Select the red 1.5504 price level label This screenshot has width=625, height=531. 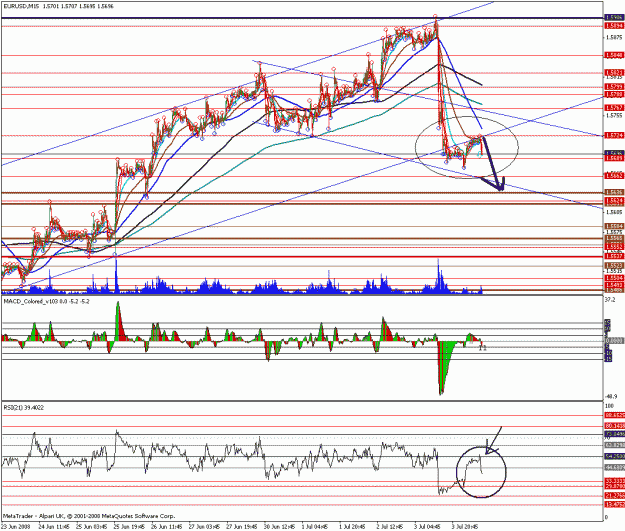coord(614,278)
